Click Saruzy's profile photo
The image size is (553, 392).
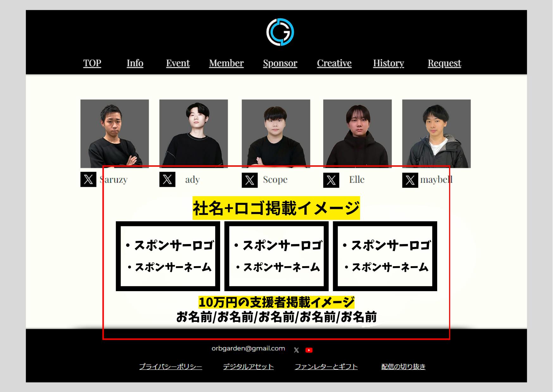[115, 134]
